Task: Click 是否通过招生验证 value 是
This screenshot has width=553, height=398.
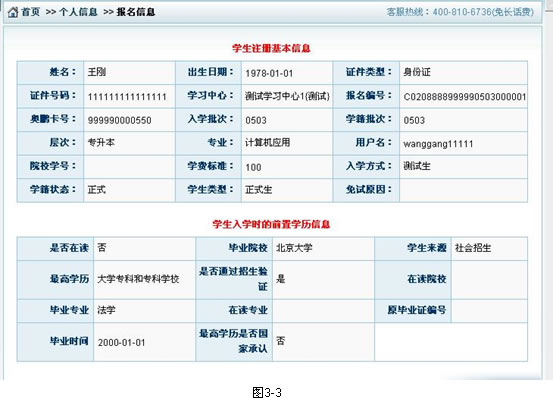Action: tap(280, 279)
